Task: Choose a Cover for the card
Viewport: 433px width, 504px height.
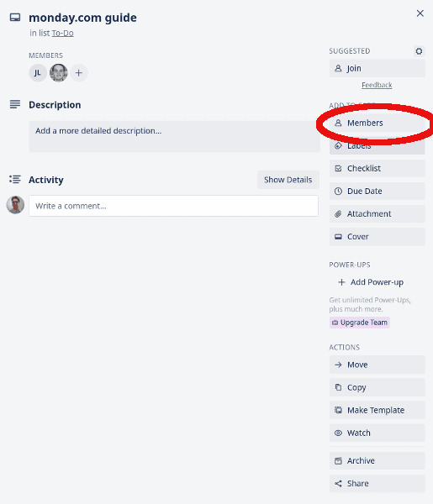Action: (377, 237)
